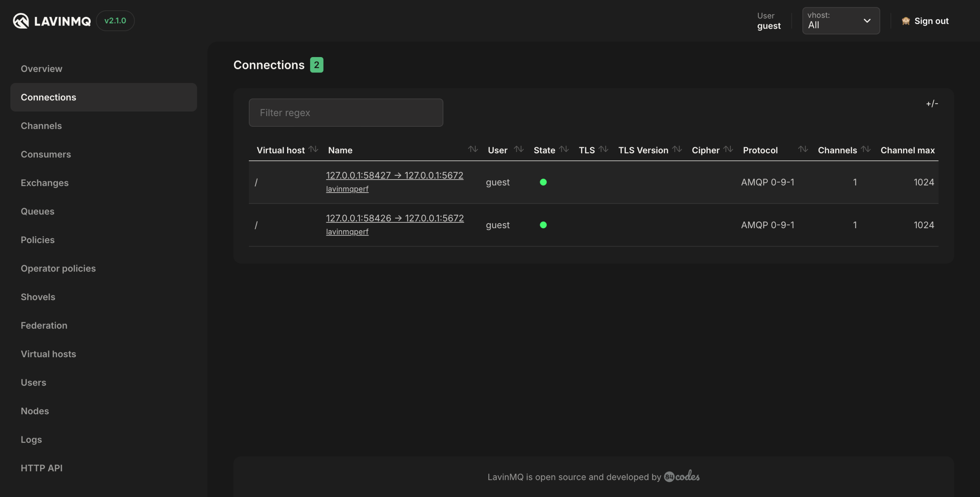Sign out of the guest account
Viewport: 980px width, 497px height.
pyautogui.click(x=931, y=21)
